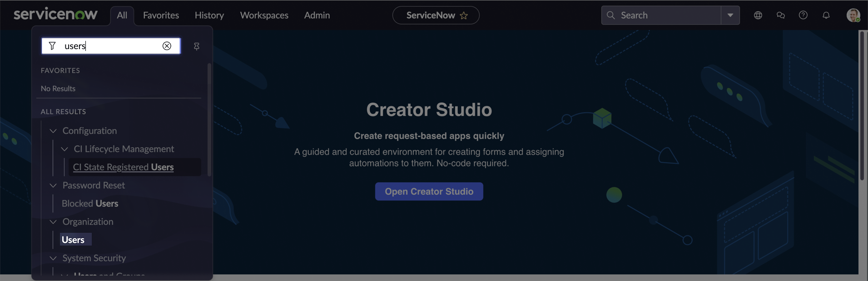Open the Blocked Users module

point(90,203)
